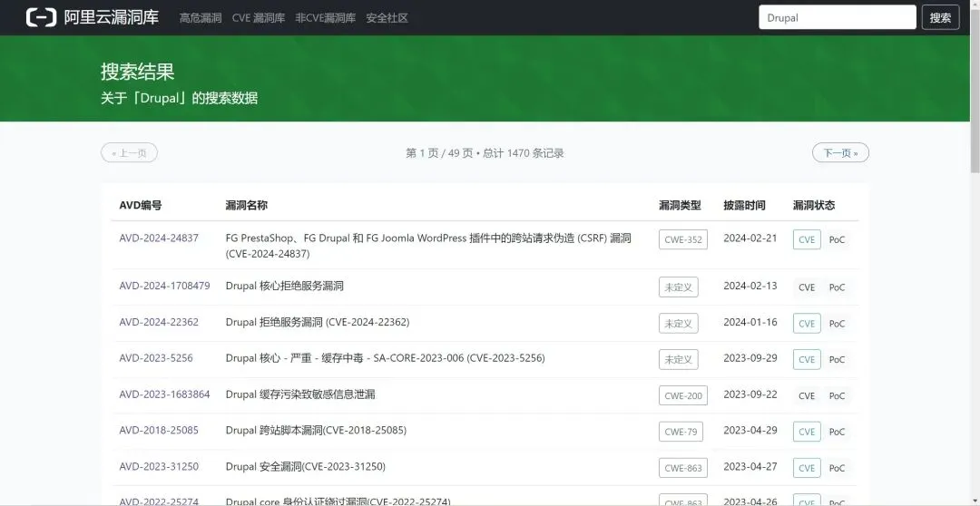
Task: Open AVD-2024-22362 link
Action: [x=159, y=322]
